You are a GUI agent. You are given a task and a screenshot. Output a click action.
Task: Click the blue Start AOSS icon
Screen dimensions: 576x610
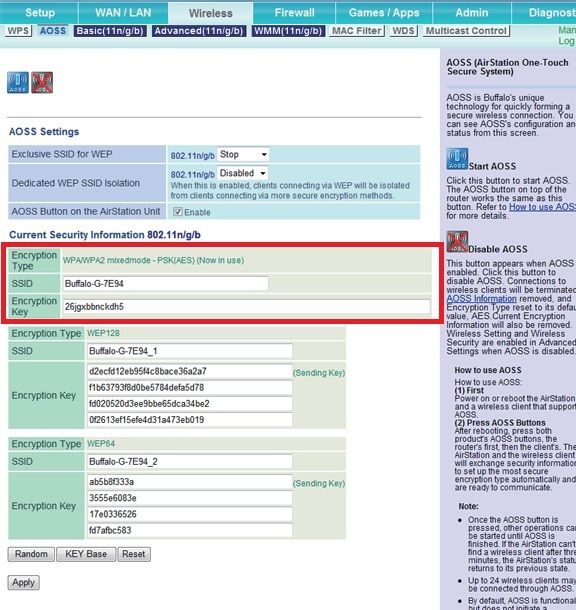pos(18,82)
